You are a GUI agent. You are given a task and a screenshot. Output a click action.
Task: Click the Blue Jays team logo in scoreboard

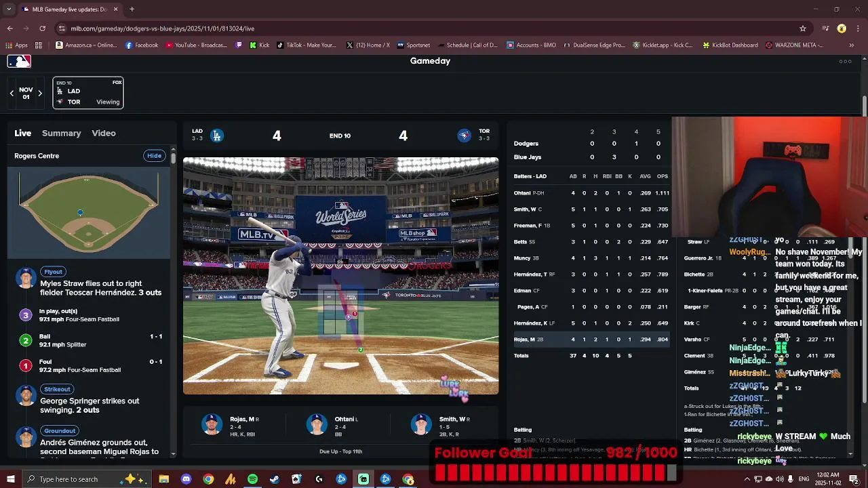pos(464,136)
